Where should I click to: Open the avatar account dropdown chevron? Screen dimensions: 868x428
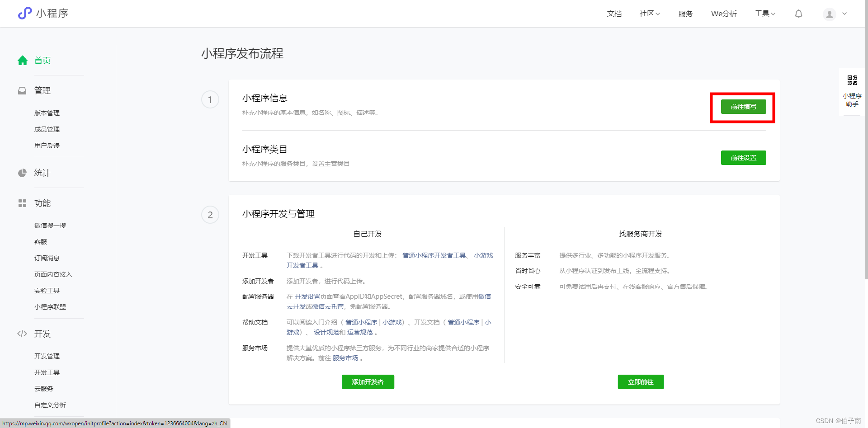click(x=844, y=14)
